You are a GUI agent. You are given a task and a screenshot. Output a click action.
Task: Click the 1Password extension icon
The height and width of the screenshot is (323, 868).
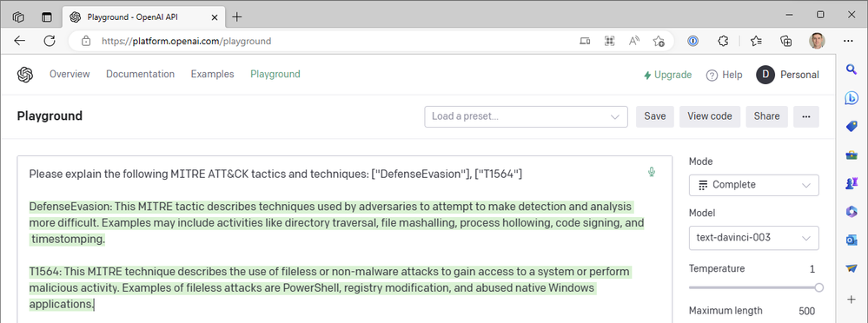(692, 41)
